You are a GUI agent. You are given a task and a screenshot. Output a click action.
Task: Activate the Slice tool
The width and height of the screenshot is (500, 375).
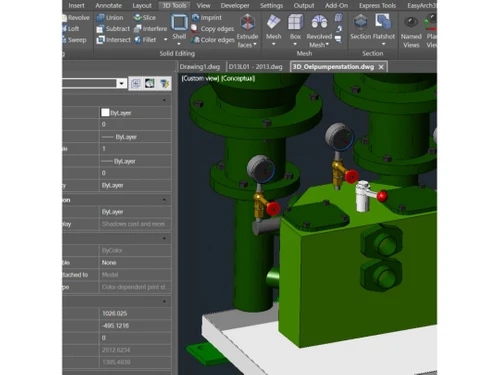(x=144, y=18)
